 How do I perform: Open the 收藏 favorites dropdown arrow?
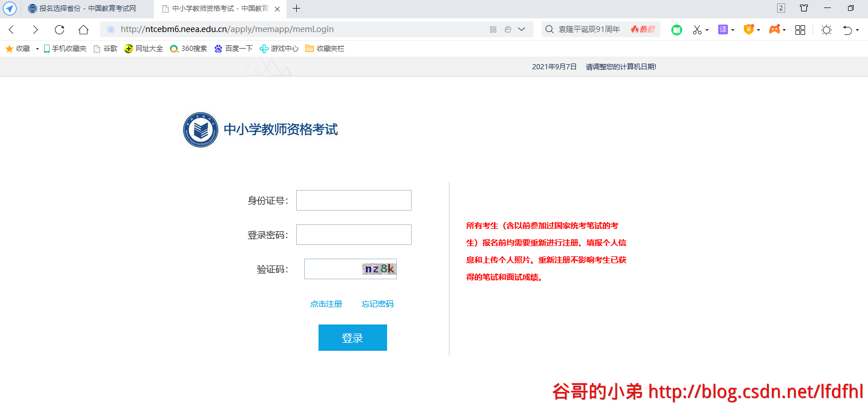[x=37, y=49]
